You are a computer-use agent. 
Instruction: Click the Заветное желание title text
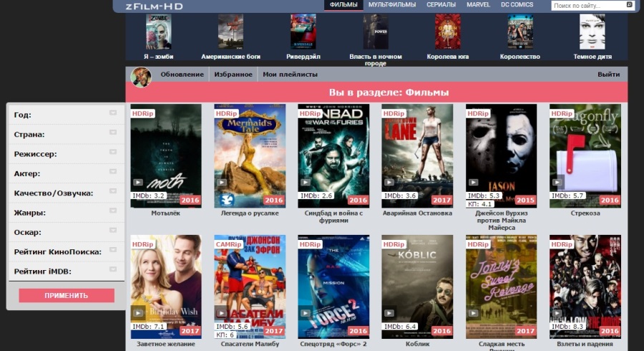pyautogui.click(x=166, y=344)
